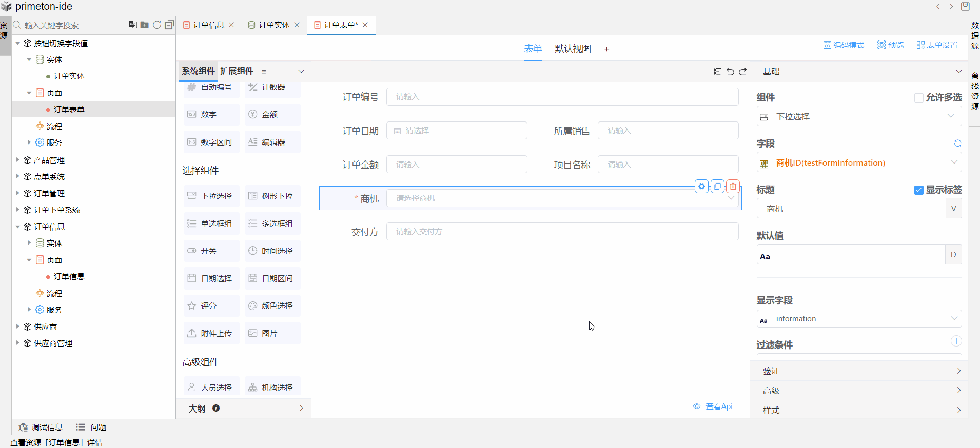Click the 订单编号 input field
Screen dimensions: 980x448
click(562, 97)
